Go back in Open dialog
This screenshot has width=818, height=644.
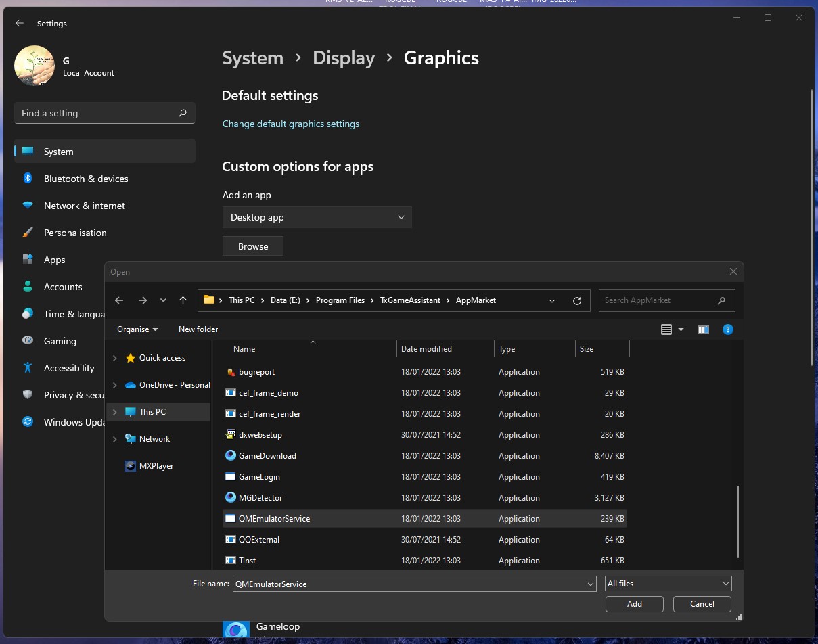click(x=119, y=300)
